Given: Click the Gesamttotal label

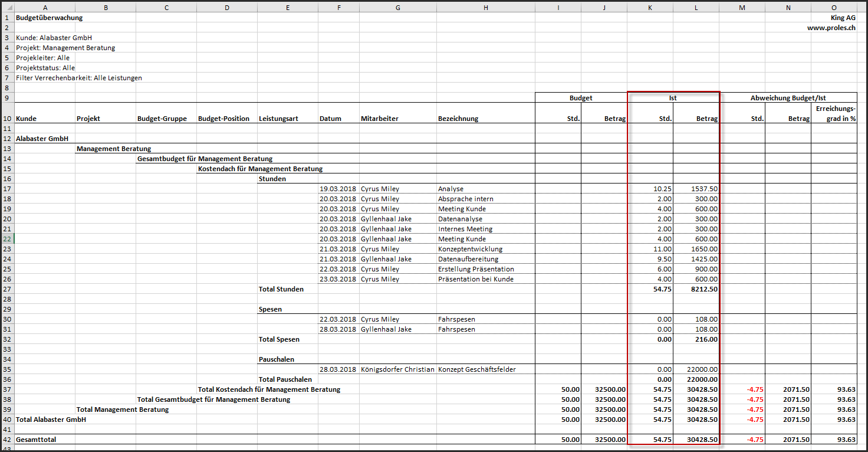Looking at the screenshot, I should (x=36, y=440).
